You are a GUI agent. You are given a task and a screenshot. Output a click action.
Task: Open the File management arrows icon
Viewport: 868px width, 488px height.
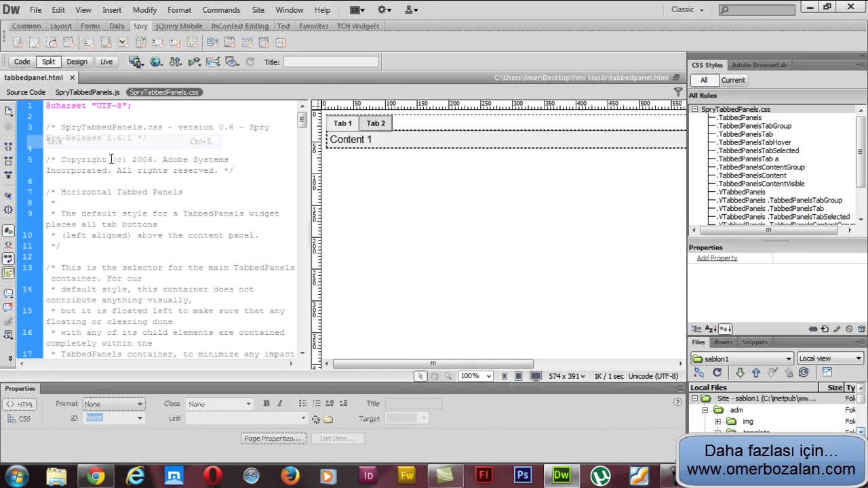point(175,62)
